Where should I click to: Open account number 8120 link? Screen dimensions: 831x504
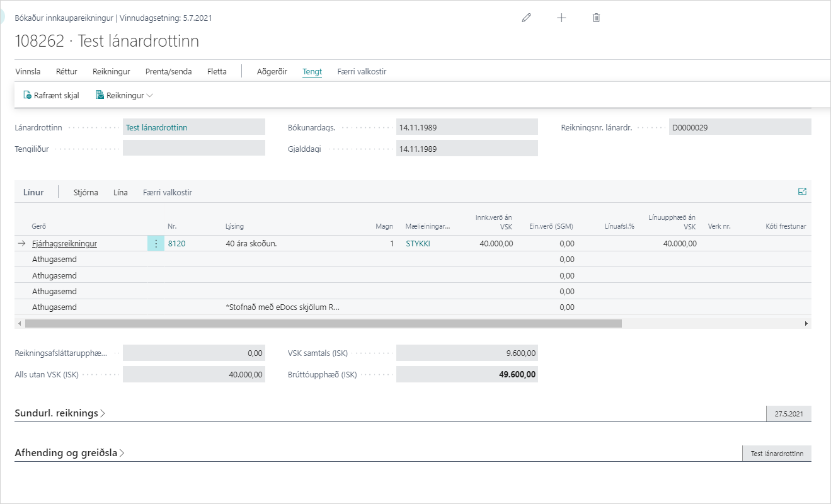point(177,243)
